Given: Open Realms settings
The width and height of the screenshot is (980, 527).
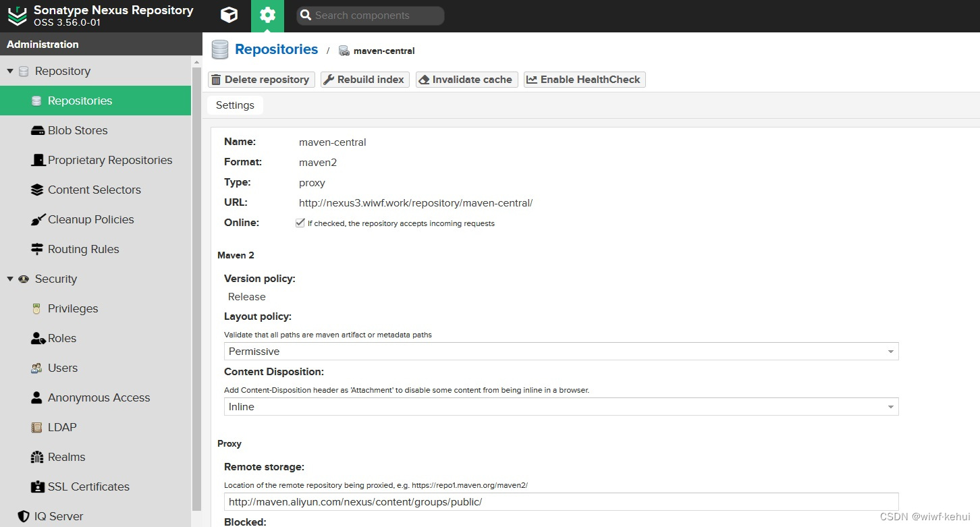Looking at the screenshot, I should [96, 457].
